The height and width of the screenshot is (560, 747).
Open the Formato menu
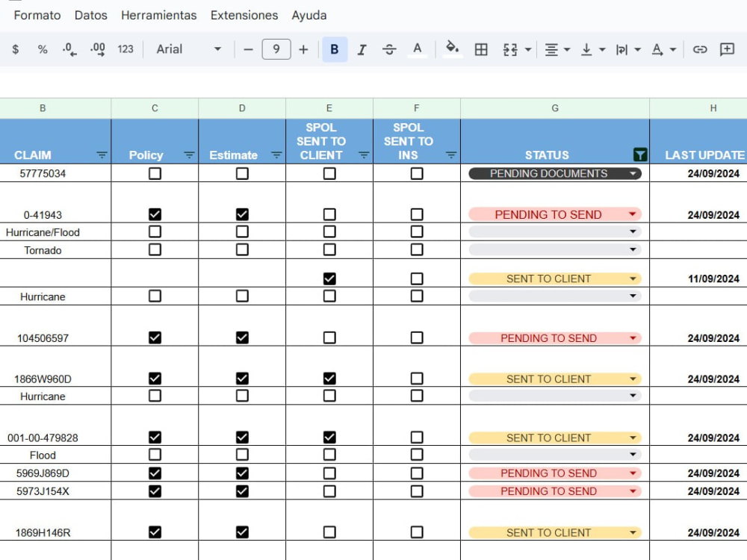(37, 15)
